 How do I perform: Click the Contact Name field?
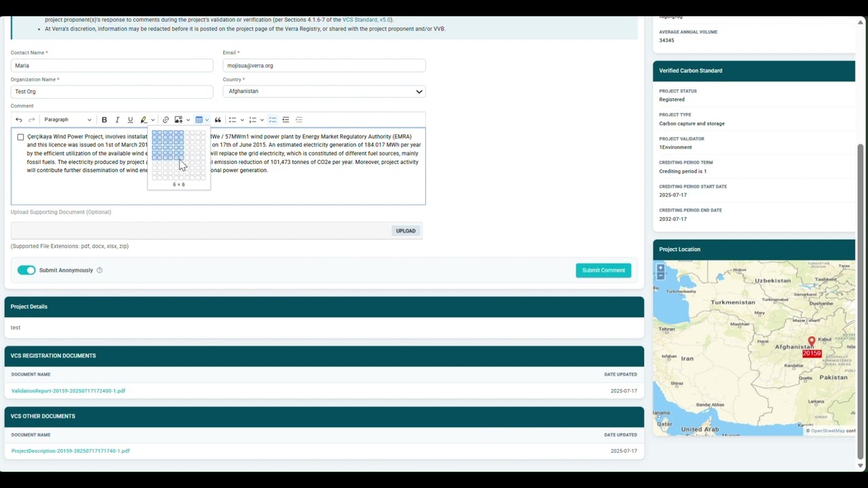[x=112, y=66]
